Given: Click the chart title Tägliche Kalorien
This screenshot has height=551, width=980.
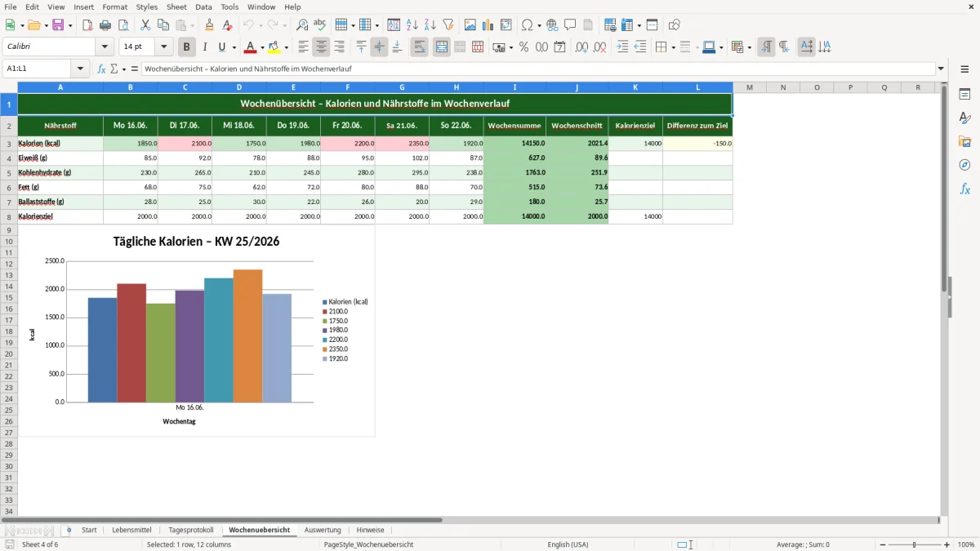Looking at the screenshot, I should pyautogui.click(x=196, y=242).
